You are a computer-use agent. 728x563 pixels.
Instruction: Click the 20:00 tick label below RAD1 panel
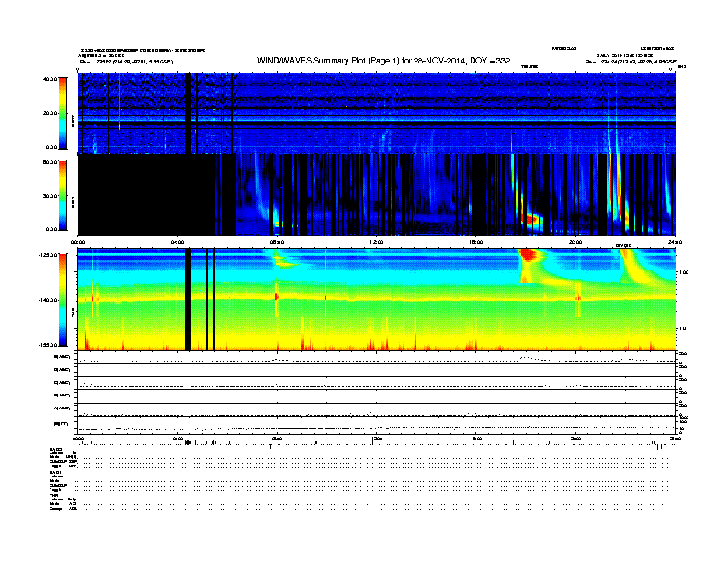[x=575, y=242]
